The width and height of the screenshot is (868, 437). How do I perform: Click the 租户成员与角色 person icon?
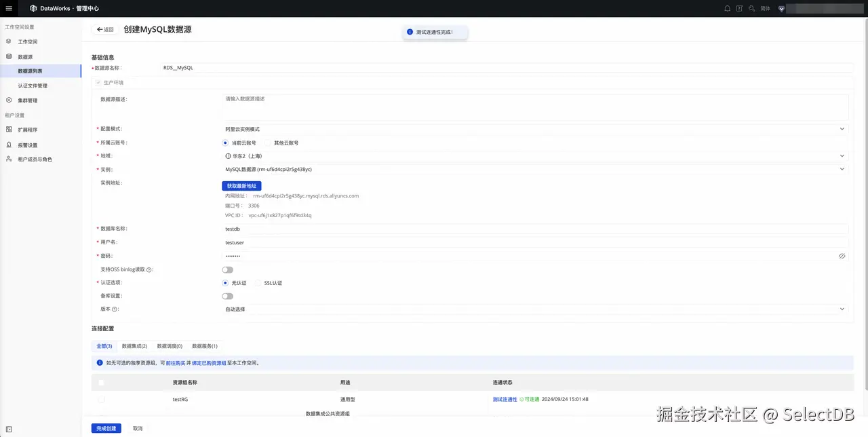(x=9, y=159)
